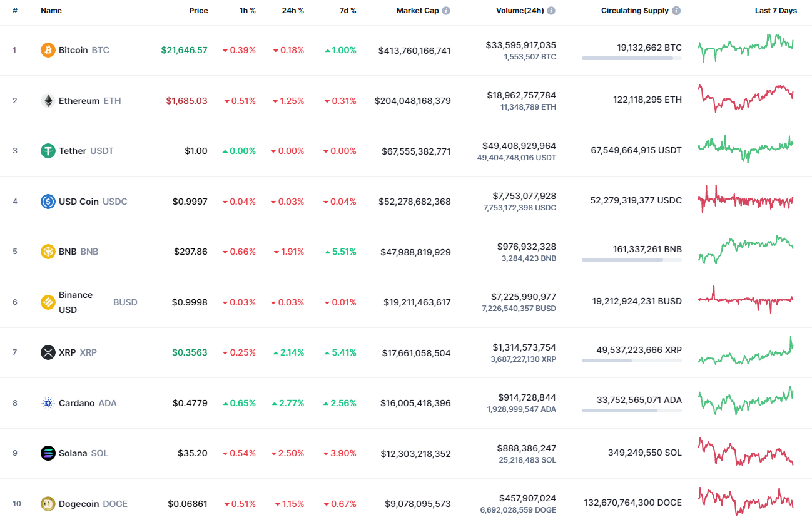Click the Bitcoin BTC logo icon
The width and height of the screenshot is (812, 522).
(x=48, y=50)
